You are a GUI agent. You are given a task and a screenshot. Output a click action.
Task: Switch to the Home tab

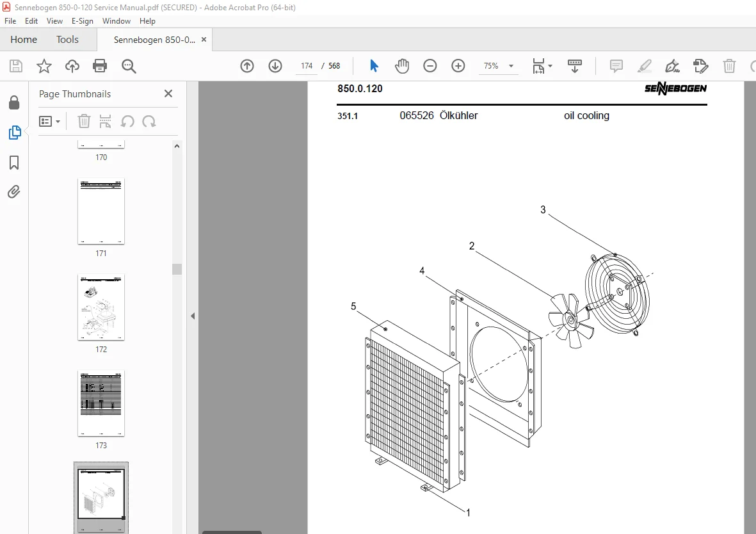[24, 40]
